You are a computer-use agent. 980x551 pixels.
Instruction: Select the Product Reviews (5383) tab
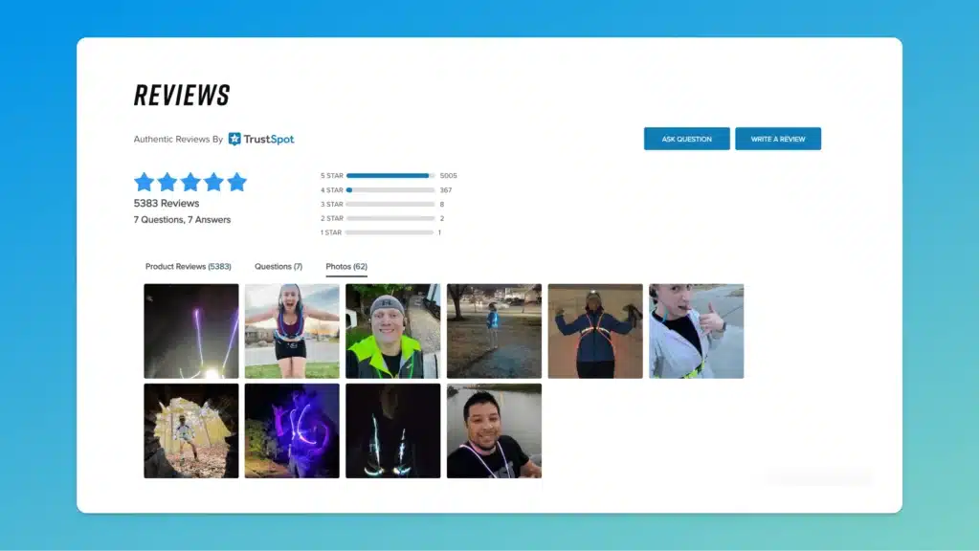point(189,266)
